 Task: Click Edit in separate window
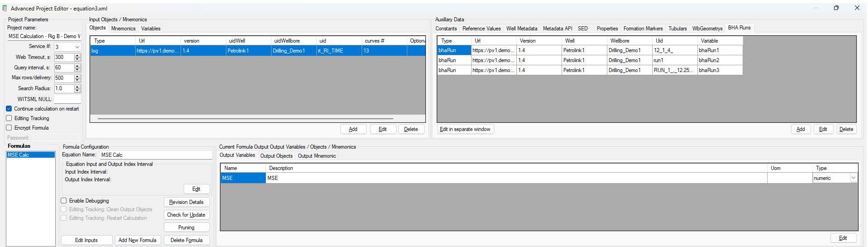465,129
